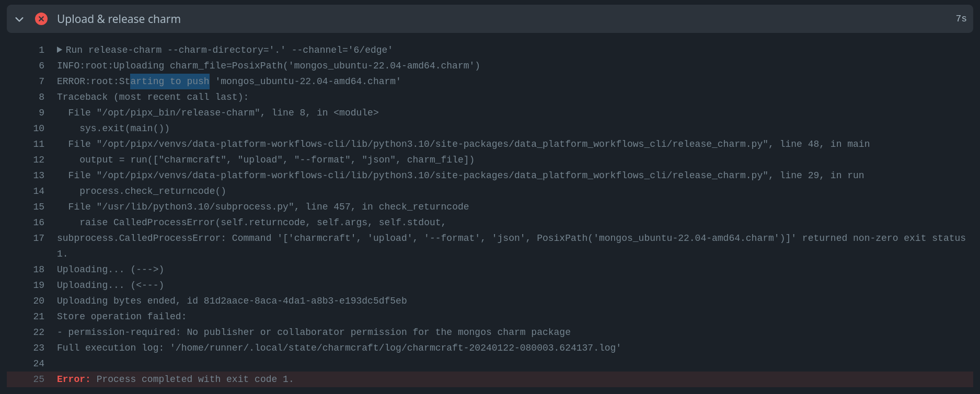
Task: Select log line number 12
Action: [39, 160]
